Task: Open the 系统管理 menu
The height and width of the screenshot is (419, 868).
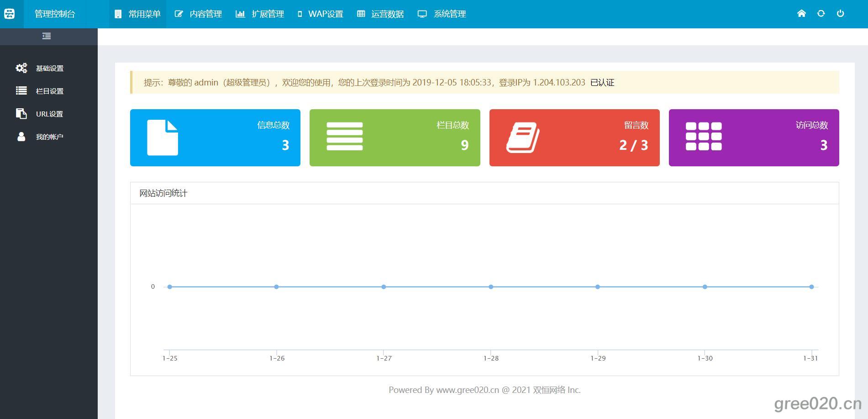Action: click(442, 14)
